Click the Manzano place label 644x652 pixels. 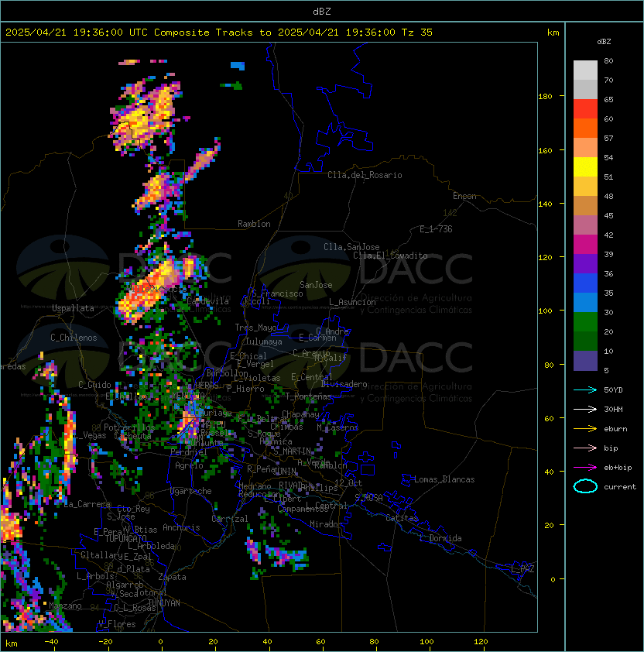tap(65, 606)
